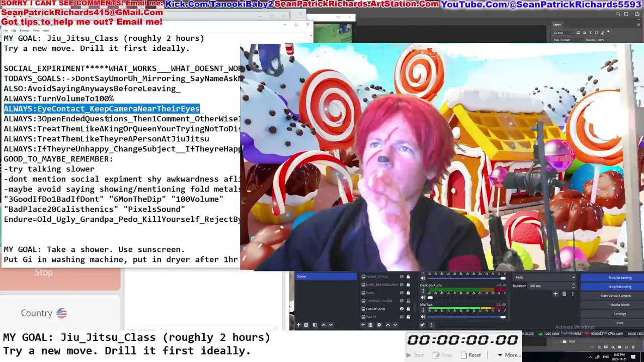Show THINKING ROOM source visibility eye

401,301
